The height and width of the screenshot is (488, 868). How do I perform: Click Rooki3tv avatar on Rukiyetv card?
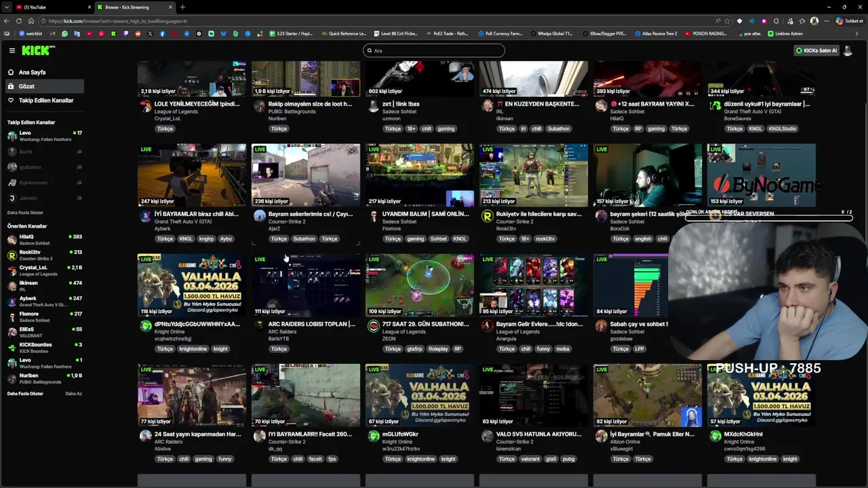[x=487, y=216]
